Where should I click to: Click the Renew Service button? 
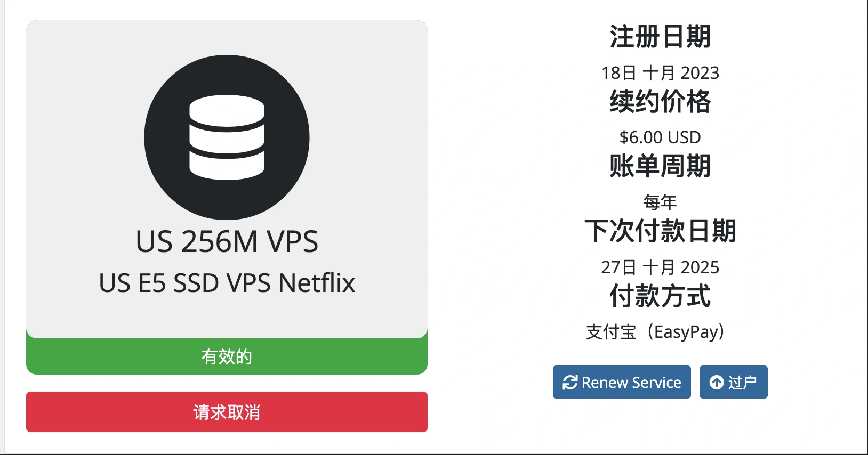[x=622, y=382]
